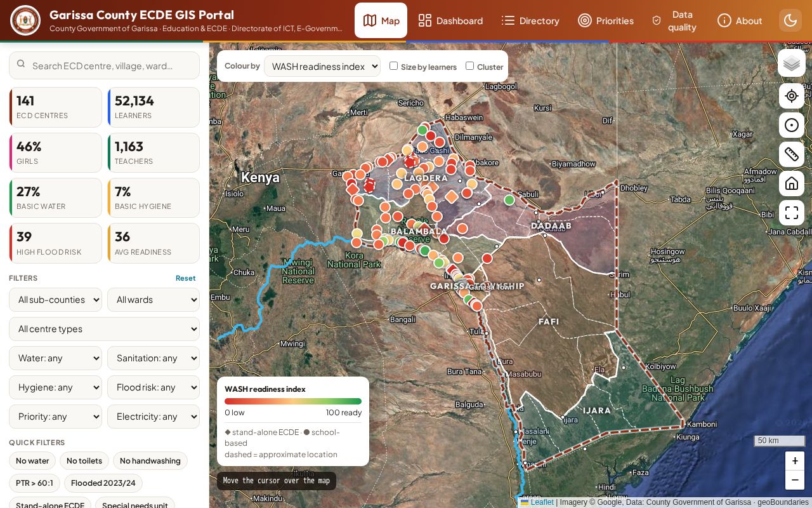Click the FAFI sub-county label
Screen dimensions: 812x508
point(549,321)
